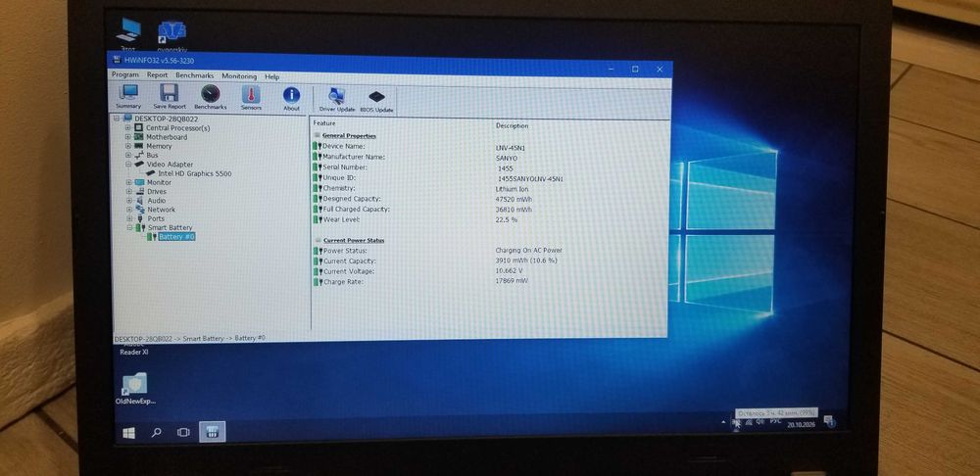
Task: Select the Drives tree label
Action: [x=157, y=192]
